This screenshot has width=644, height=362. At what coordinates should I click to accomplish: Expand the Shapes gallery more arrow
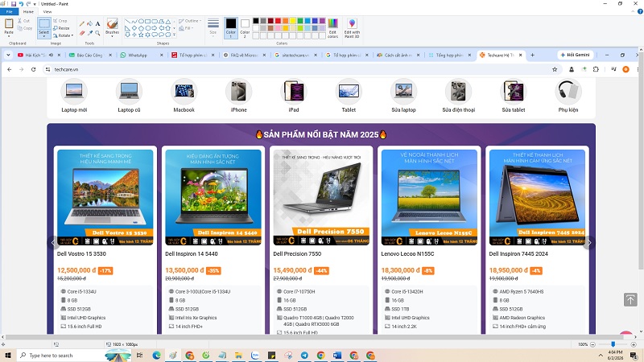click(174, 35)
